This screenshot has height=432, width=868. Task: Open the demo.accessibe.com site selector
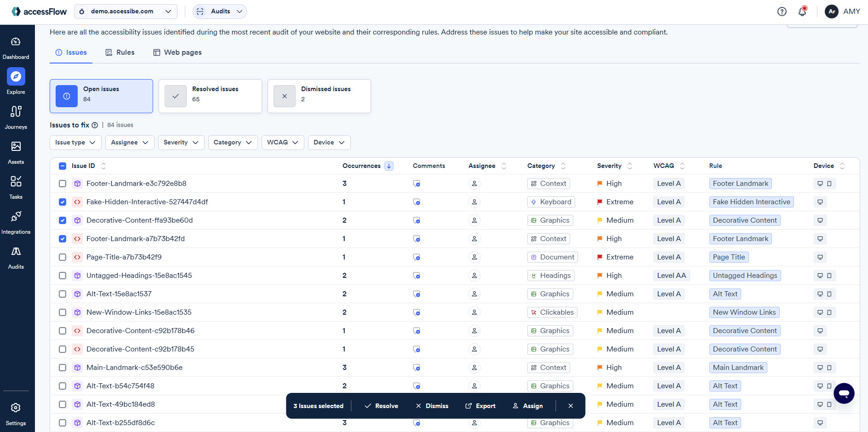click(126, 12)
